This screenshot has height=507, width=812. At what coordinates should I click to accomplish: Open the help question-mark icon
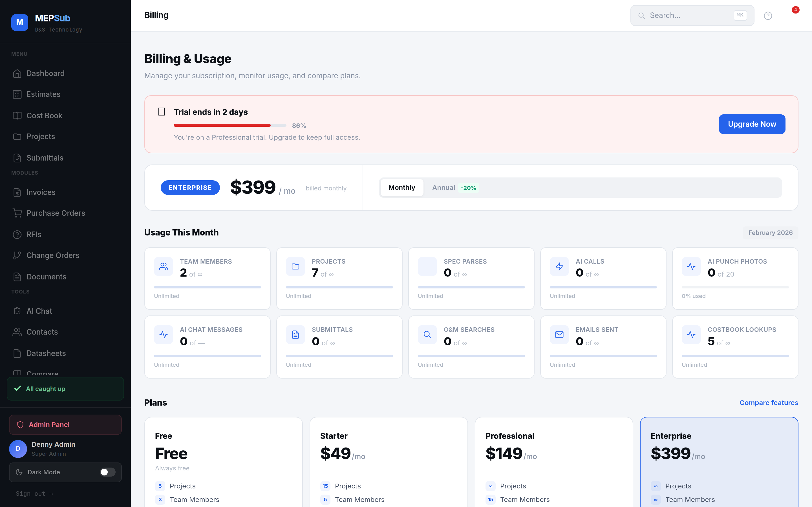click(768, 15)
